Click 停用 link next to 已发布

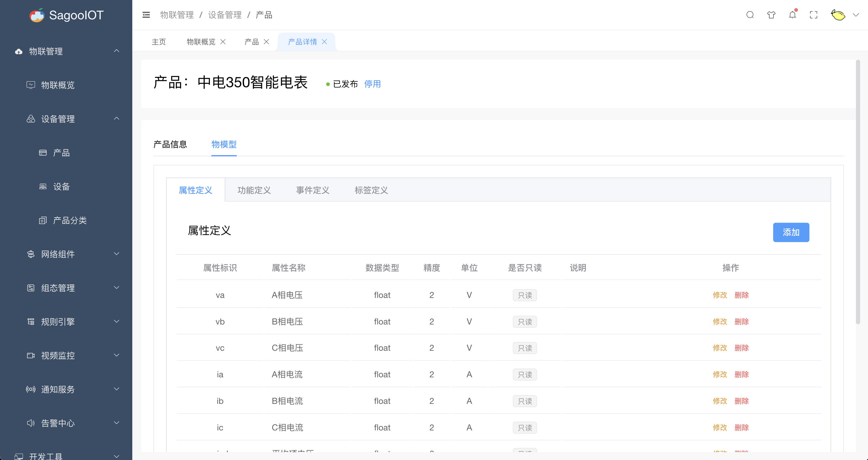(x=372, y=84)
